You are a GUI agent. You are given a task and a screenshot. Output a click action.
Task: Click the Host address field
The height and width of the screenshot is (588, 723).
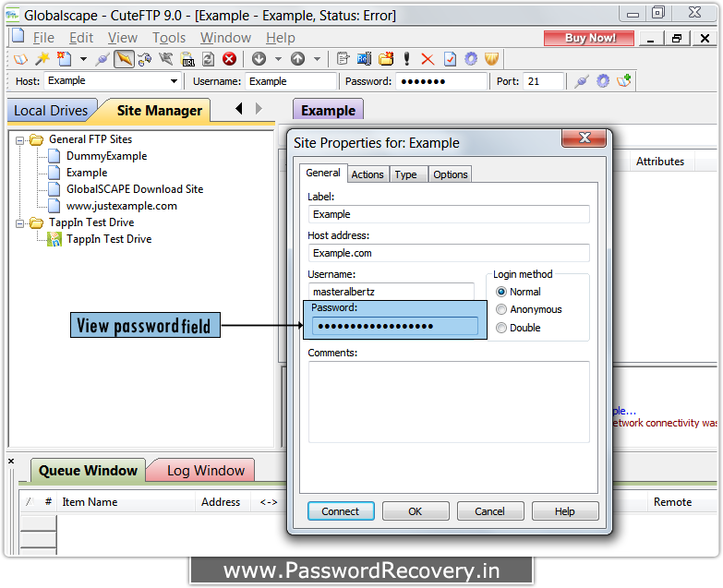(449, 253)
